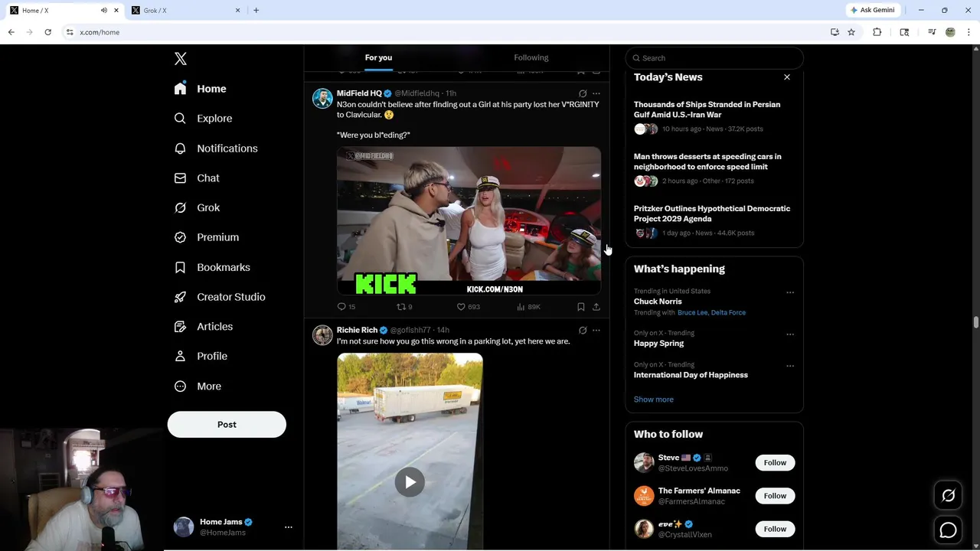
Task: Open the MidField HQ video thumbnail
Action: [x=469, y=220]
